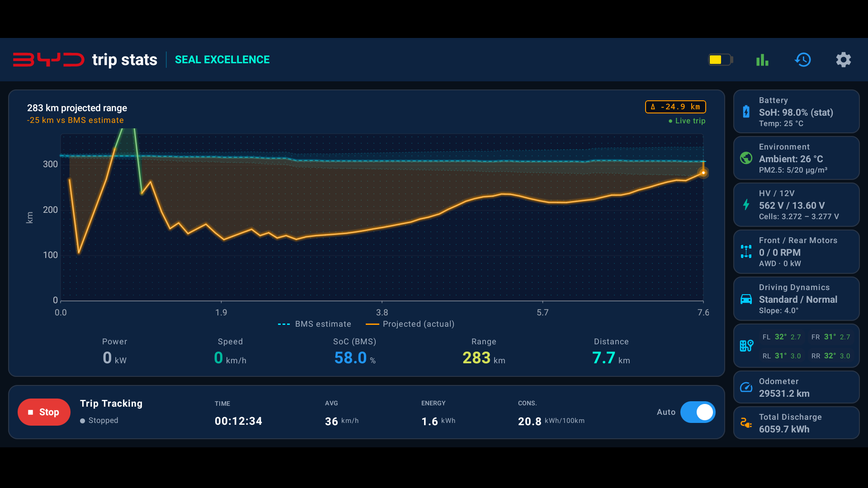Click the SoC (BMS) 58.0 % readout
Screen dimensions: 868x488
(355, 352)
